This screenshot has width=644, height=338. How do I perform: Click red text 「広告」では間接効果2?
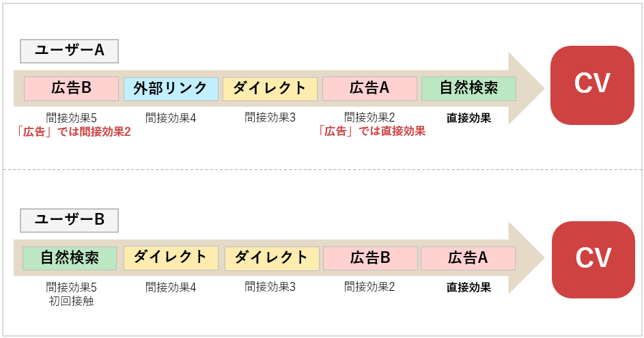pyautogui.click(x=74, y=132)
